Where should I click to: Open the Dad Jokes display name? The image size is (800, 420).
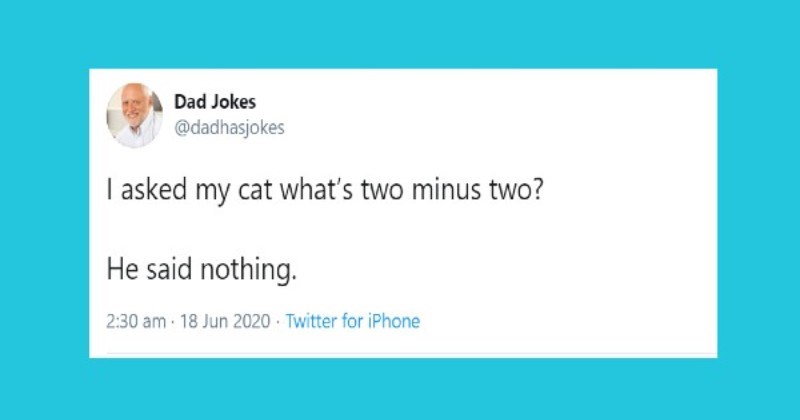coord(214,102)
